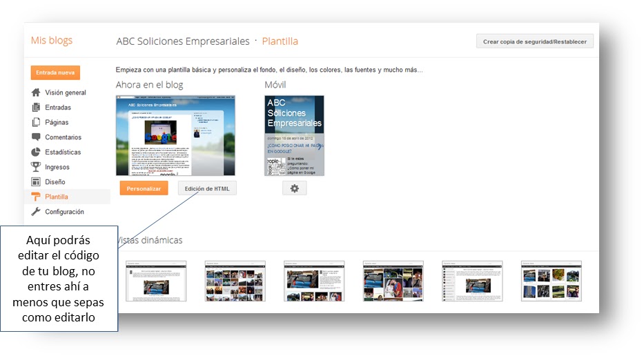
Task: Click Crear copia de seguridad/Restablecer button
Action: (535, 41)
